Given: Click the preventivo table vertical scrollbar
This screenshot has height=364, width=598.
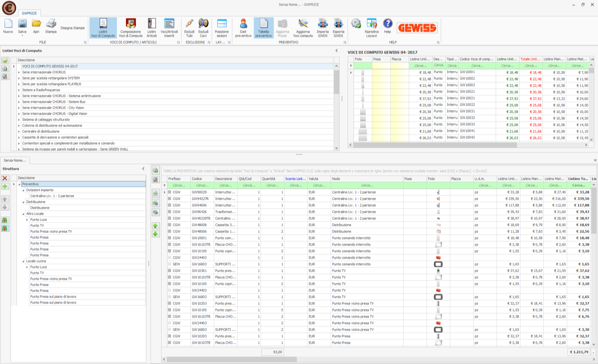Looking at the screenshot, I should (594, 211).
